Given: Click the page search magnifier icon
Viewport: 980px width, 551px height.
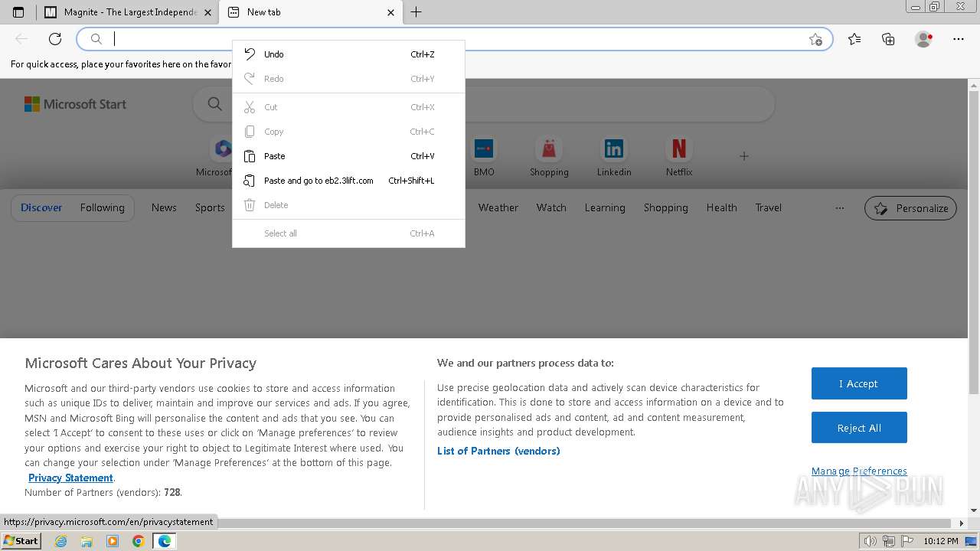Looking at the screenshot, I should click(215, 104).
